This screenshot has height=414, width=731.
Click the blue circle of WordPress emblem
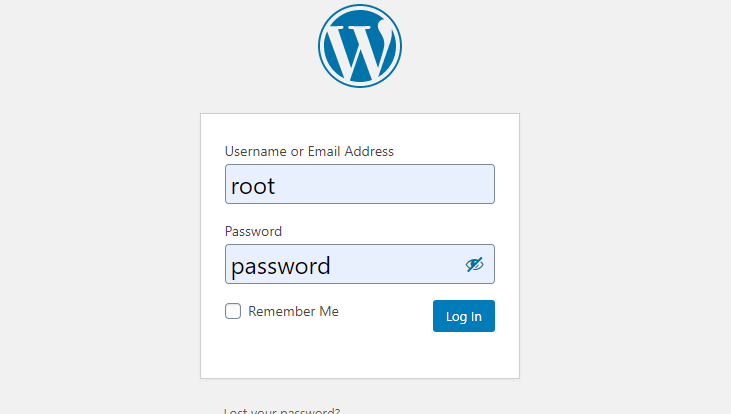coord(360,46)
